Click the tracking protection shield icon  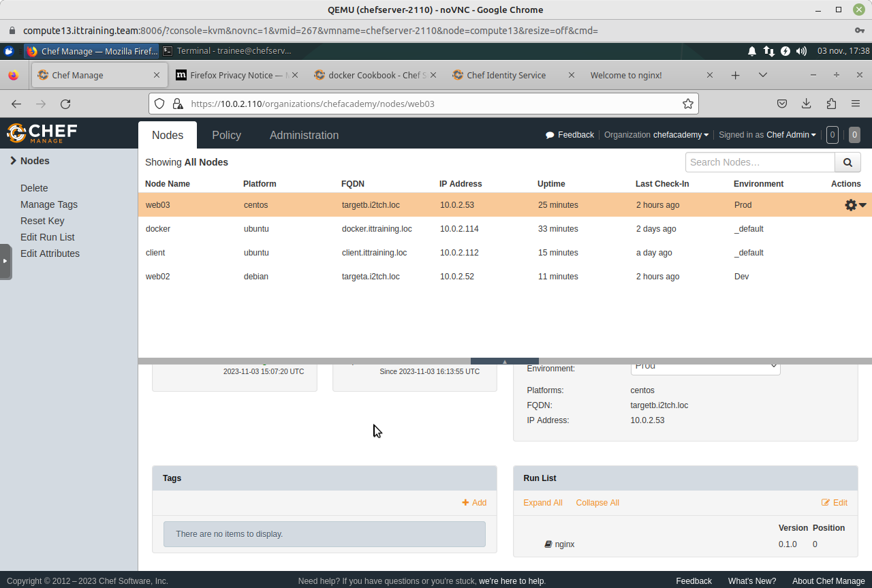(x=159, y=104)
